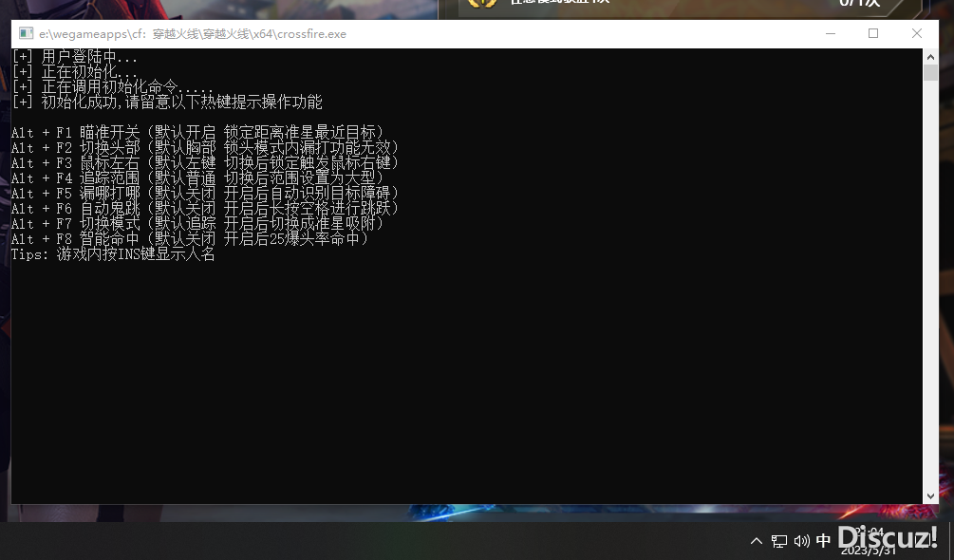This screenshot has width=954, height=560.
Task: Click the "Alt + F7 切换模式" line
Action: click(197, 224)
